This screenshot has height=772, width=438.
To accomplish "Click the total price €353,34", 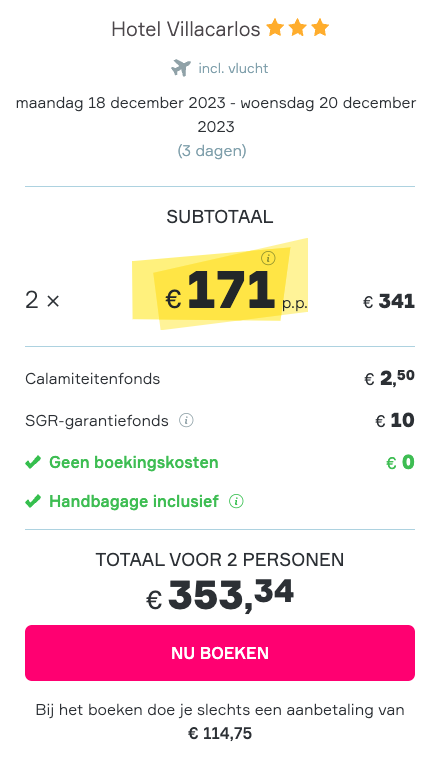I will coord(220,596).
